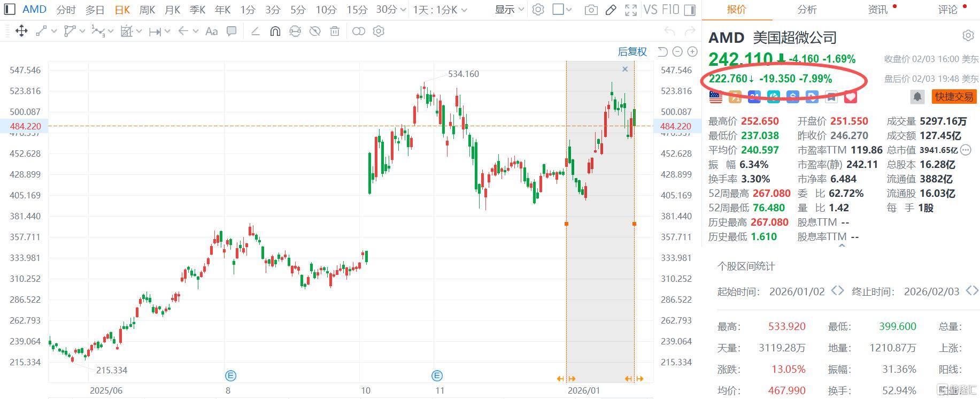Click the fullscreen expand icon

coord(631,10)
